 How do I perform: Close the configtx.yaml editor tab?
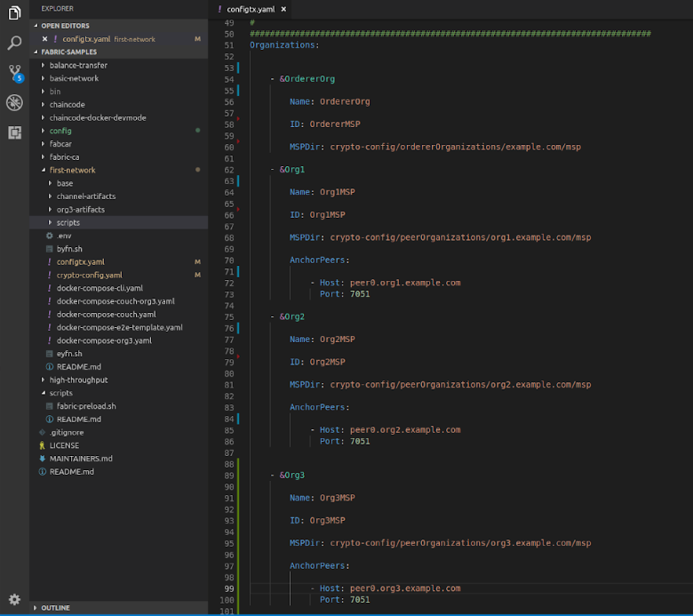[283, 9]
